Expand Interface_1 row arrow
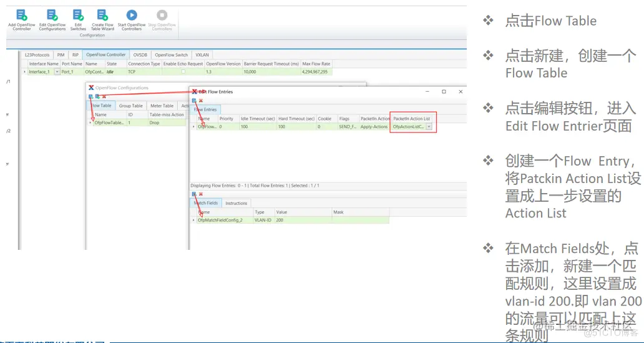Screen dimensions: 644x343 pos(24,72)
